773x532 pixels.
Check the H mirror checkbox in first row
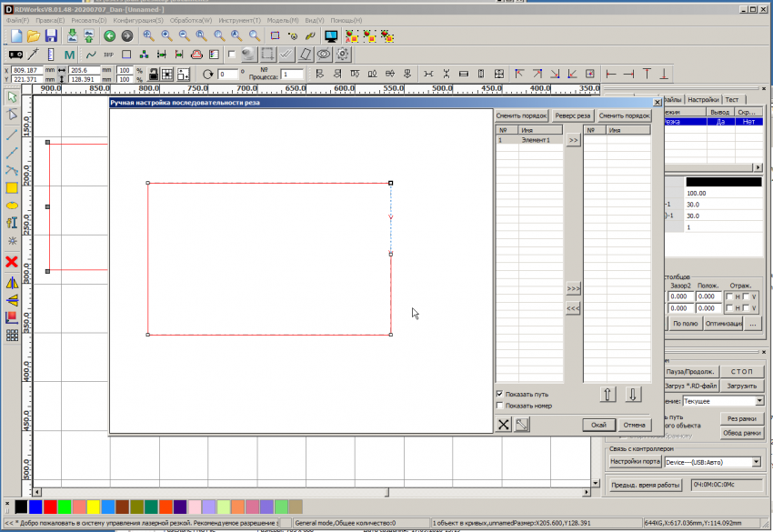(x=729, y=296)
